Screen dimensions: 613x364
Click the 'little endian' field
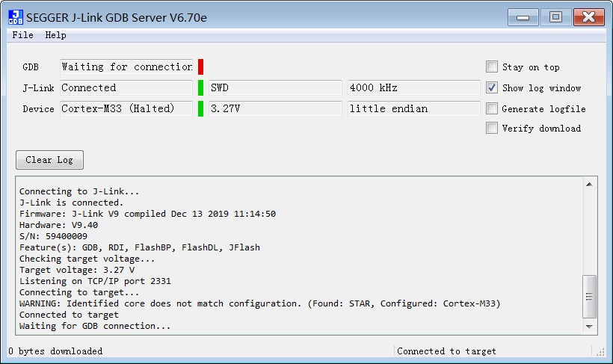[x=414, y=108]
